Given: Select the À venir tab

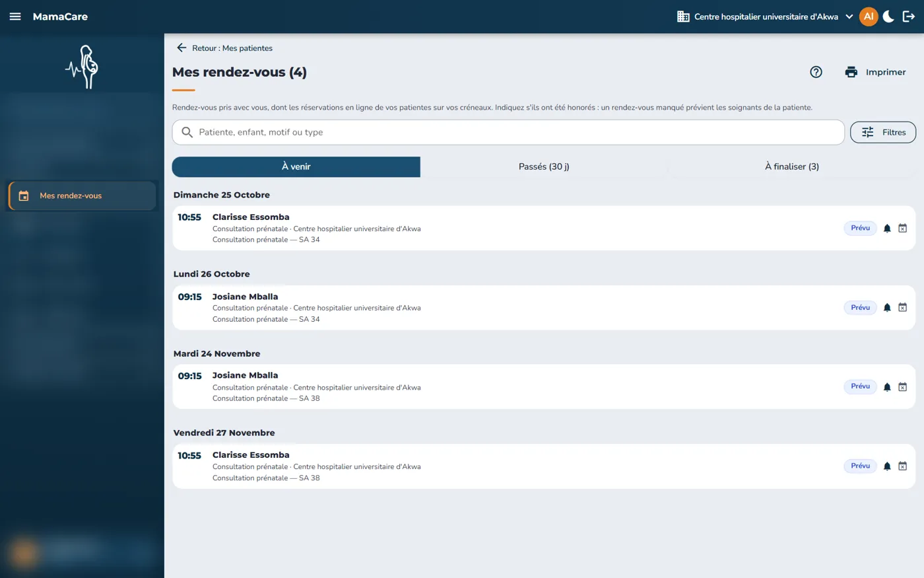Looking at the screenshot, I should (x=296, y=166).
